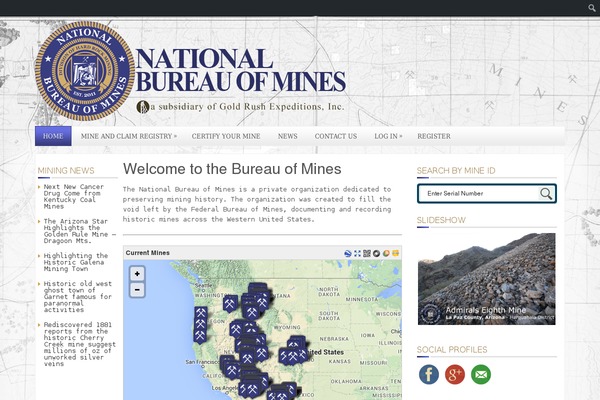The width and height of the screenshot is (600, 400).
Task: Click the Gold Rush Expeditions small emblem
Action: [x=143, y=107]
